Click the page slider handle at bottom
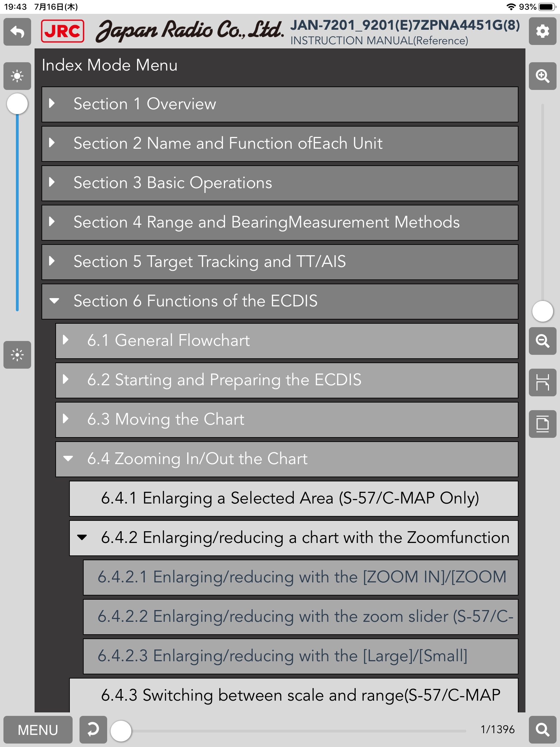Screen dimensions: 560x747 click(121, 731)
